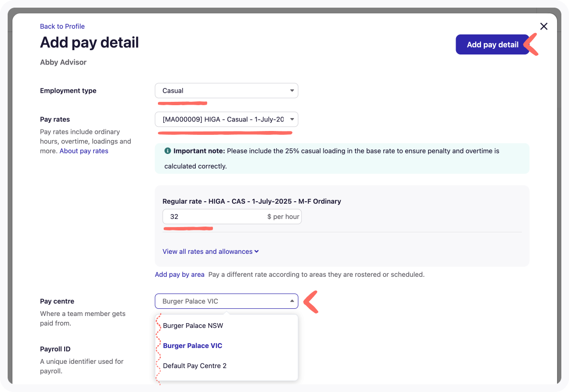Click the caret arrow in Employment type field
569x392 pixels.
[292, 91]
